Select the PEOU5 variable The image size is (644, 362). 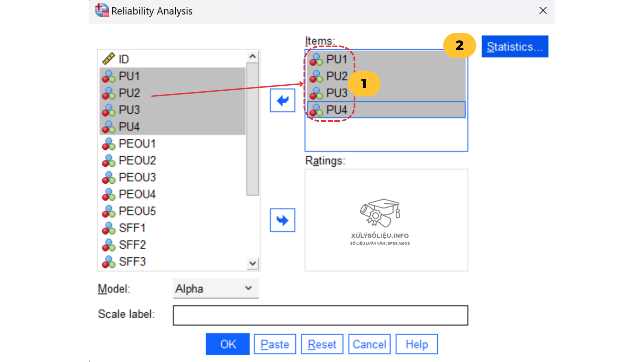coord(172,211)
